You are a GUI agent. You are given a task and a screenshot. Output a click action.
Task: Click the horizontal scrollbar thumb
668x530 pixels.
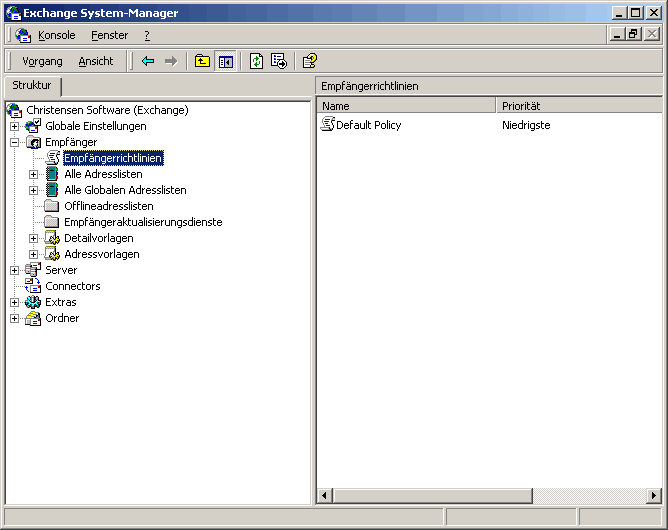coord(433,495)
